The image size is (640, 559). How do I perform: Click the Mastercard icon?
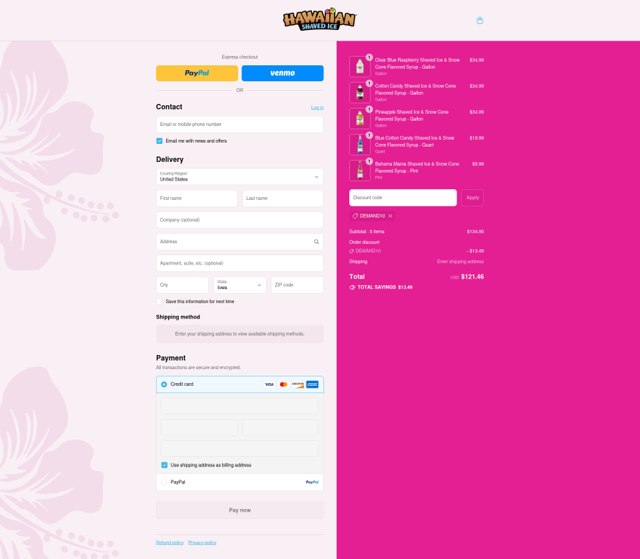pos(284,384)
